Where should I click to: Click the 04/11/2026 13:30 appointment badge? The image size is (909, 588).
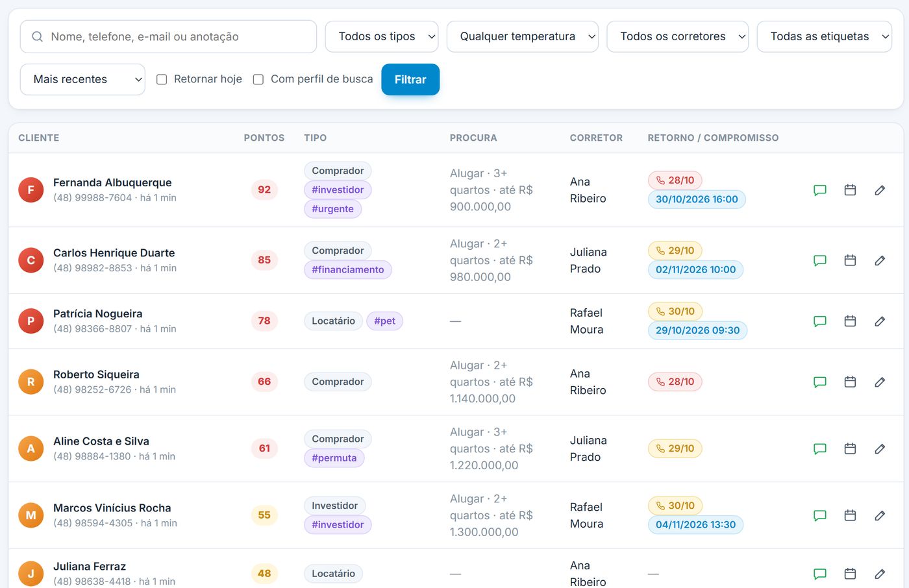pyautogui.click(x=695, y=524)
